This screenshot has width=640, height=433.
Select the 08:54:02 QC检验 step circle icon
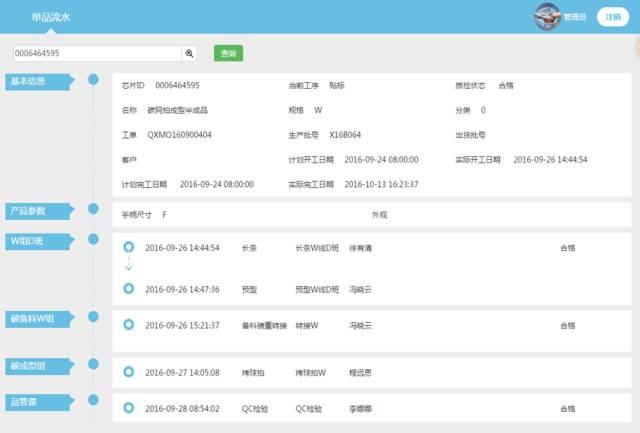pos(128,409)
